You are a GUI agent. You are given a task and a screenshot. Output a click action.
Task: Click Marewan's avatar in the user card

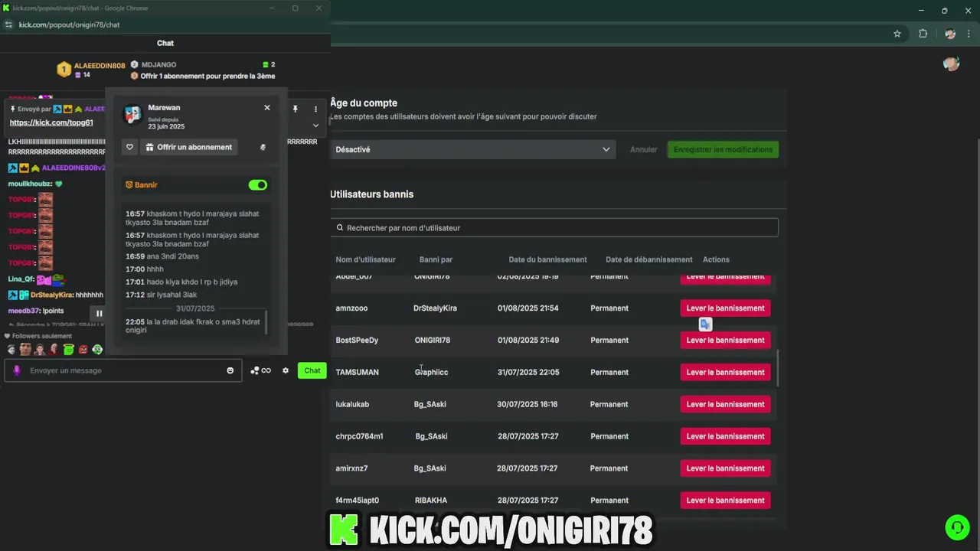click(x=132, y=115)
